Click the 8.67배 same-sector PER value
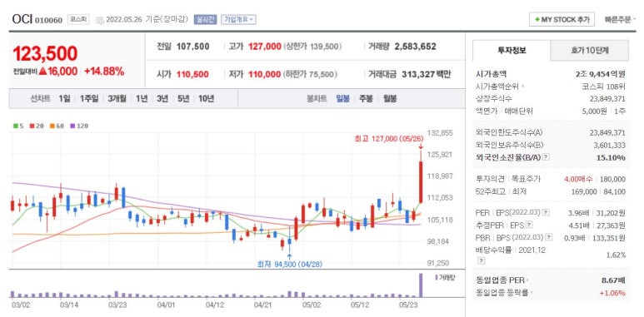The width and height of the screenshot is (644, 317). pyautogui.click(x=613, y=280)
